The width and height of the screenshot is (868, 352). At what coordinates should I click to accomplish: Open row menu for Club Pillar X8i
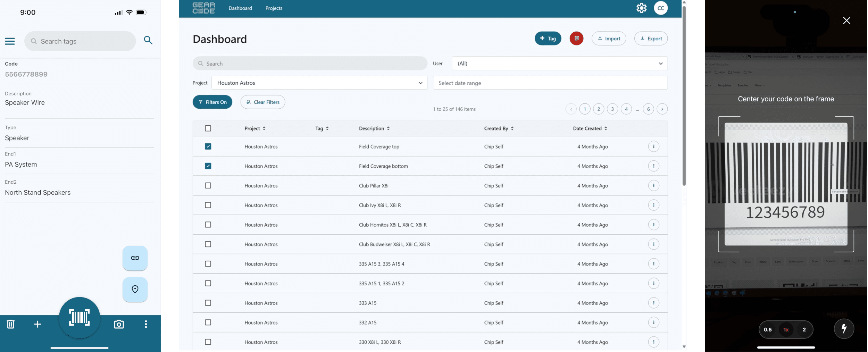point(653,186)
